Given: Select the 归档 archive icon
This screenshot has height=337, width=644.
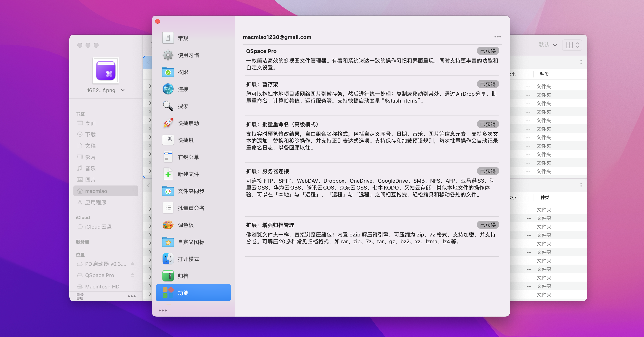Looking at the screenshot, I should coord(168,276).
